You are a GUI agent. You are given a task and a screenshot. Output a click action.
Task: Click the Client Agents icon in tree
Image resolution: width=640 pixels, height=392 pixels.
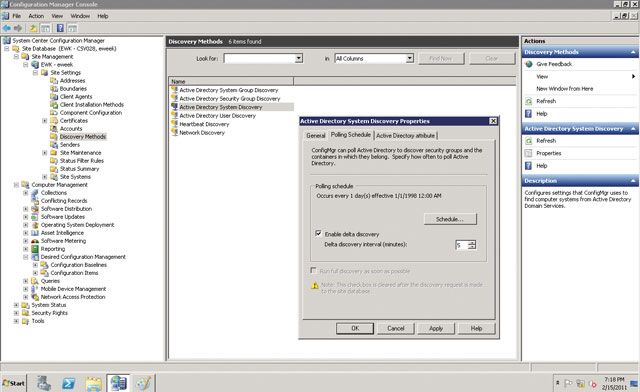tap(54, 97)
